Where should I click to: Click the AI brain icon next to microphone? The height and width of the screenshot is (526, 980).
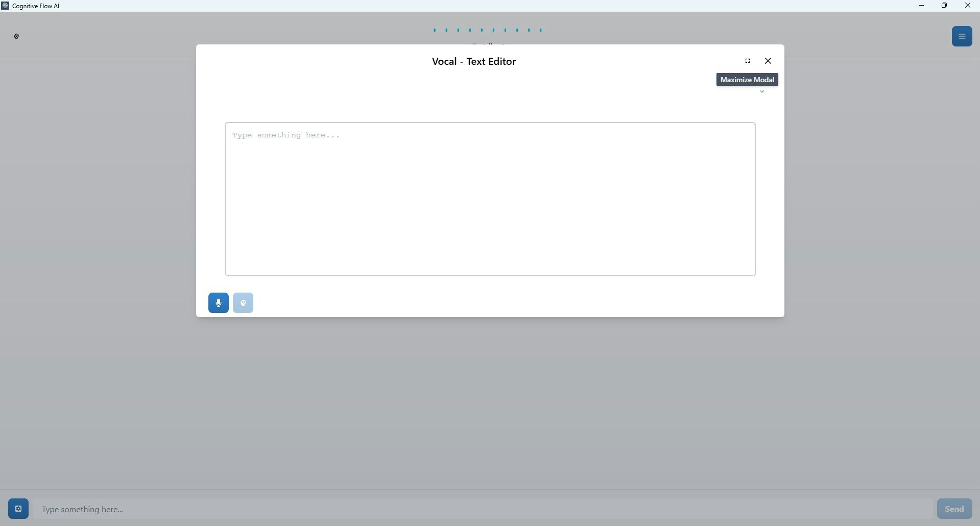[243, 302]
